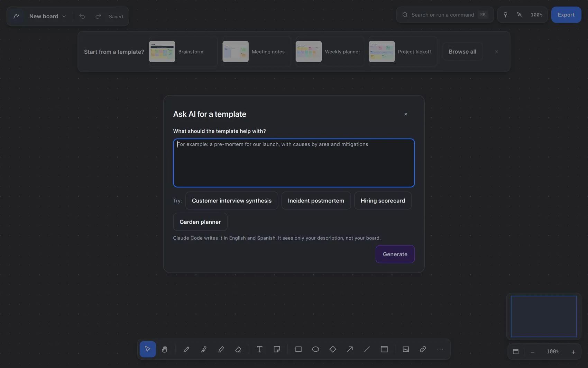Viewport: 588px width, 368px height.
Task: Open more tools ellipsis menu
Action: click(x=440, y=349)
